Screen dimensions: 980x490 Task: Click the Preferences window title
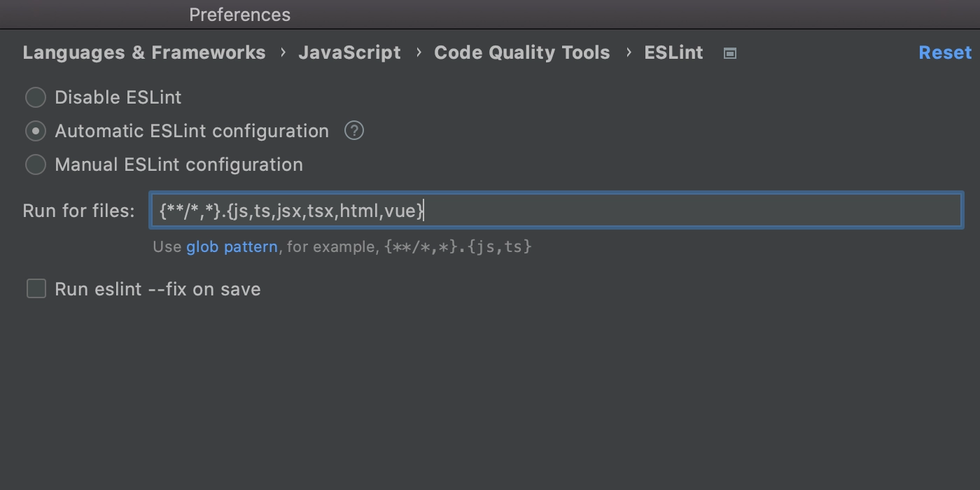(239, 15)
